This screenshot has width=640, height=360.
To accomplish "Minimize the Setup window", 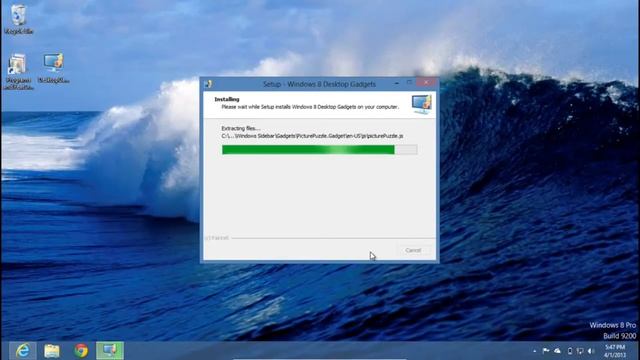I will (397, 83).
